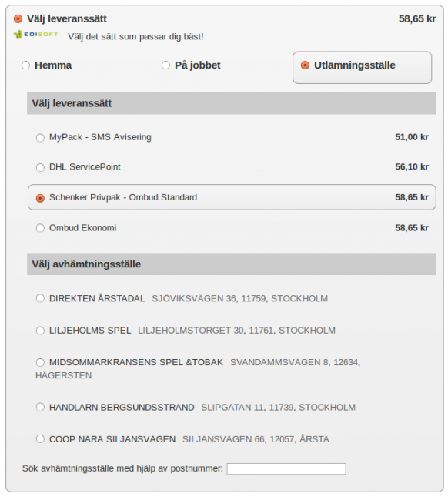The image size is (448, 497).
Task: Click the Edisoft logo icon
Action: [x=35, y=34]
